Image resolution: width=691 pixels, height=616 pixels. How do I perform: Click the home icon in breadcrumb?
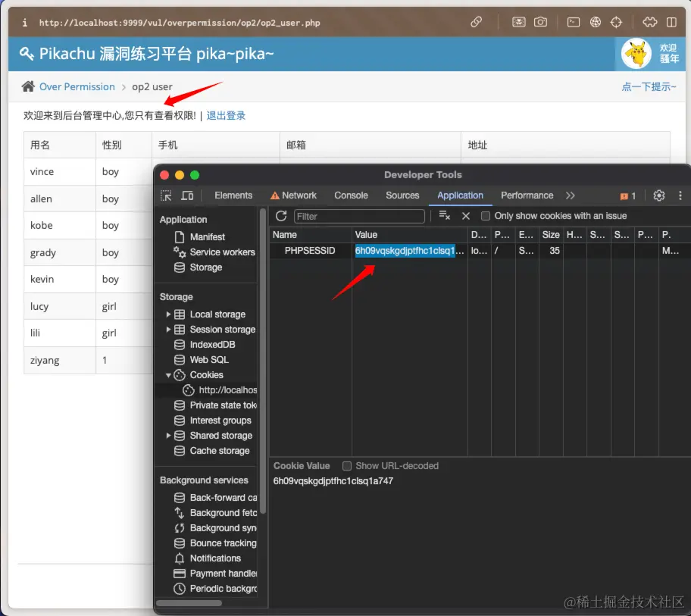pyautogui.click(x=28, y=86)
